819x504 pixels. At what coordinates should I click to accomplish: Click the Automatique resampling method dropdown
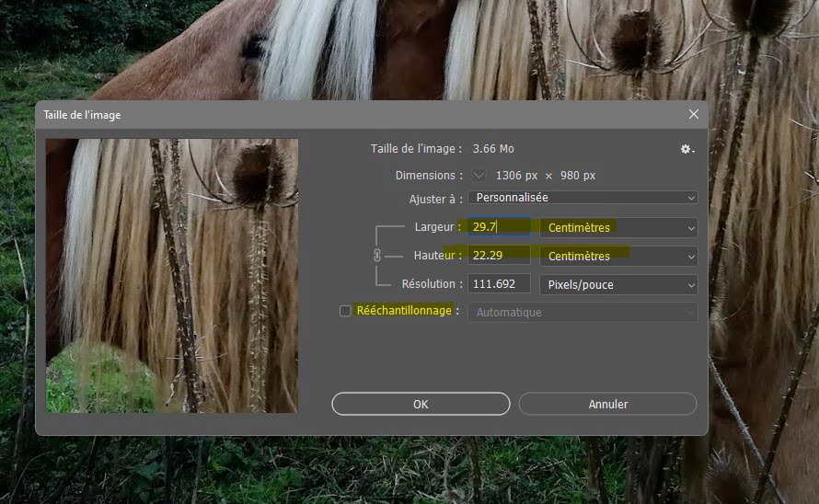[x=582, y=313]
